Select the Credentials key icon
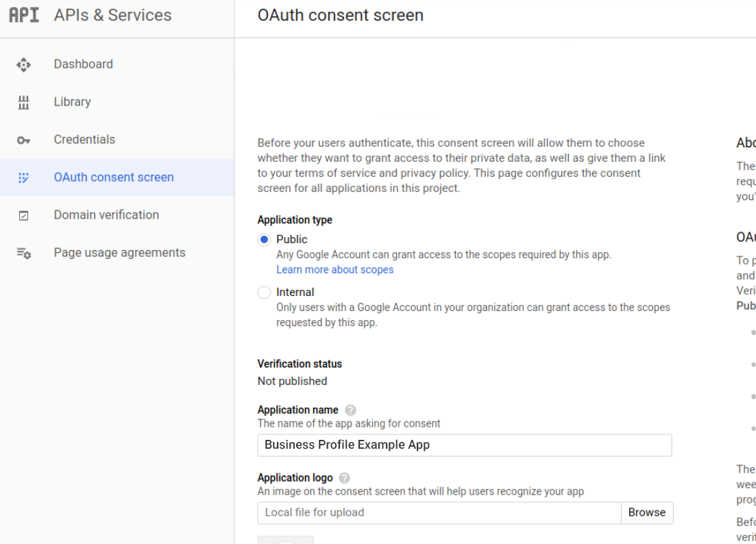Screen dimensions: 756x544 (x=23, y=139)
